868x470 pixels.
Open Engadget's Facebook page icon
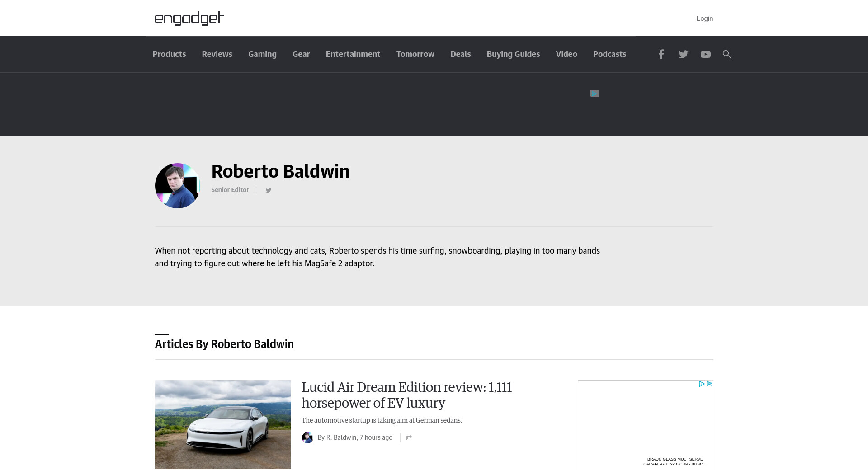(x=661, y=54)
